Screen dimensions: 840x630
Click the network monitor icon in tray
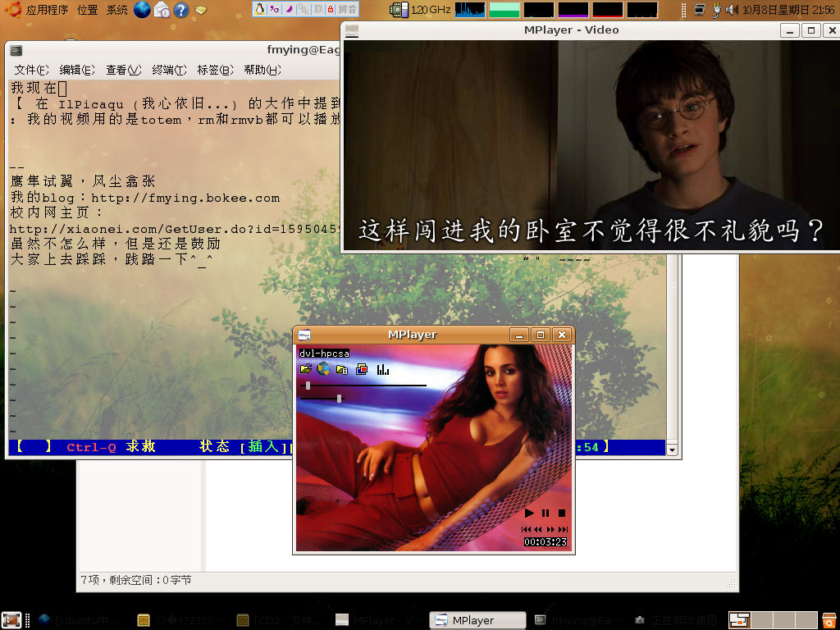(699, 10)
